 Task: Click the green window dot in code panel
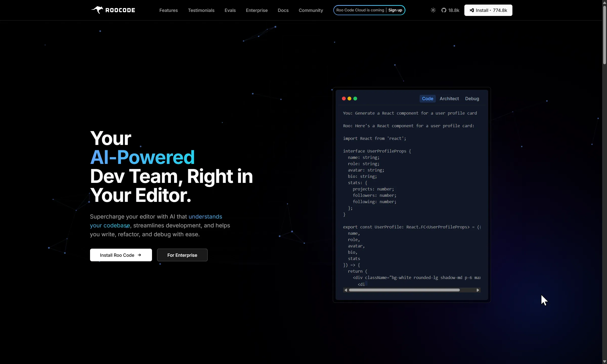[x=355, y=99]
